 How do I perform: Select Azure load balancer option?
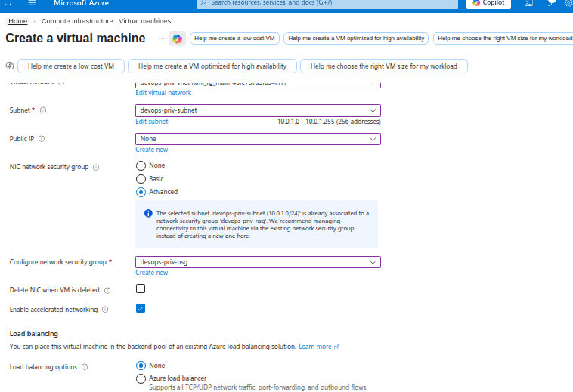click(141, 378)
